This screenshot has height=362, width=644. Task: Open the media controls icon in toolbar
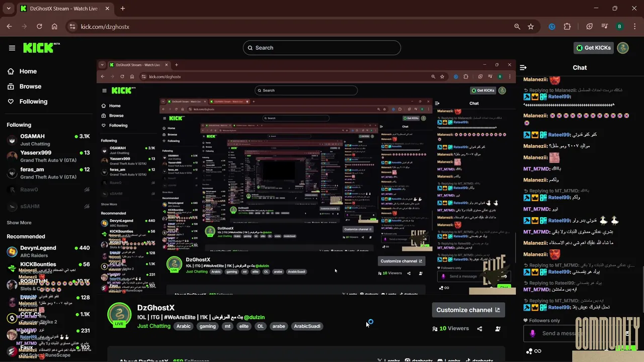coord(605,27)
